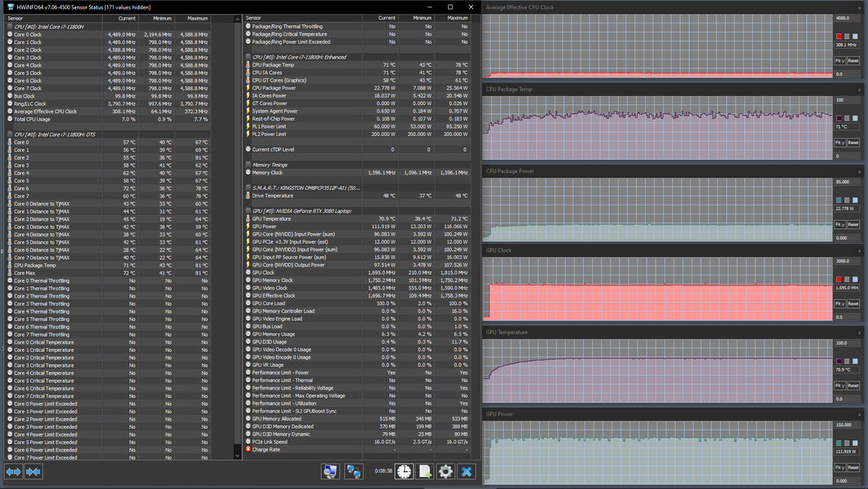Click the 4000.0 maximum field of CPU Clock graph
The image size is (868, 489).
click(x=847, y=18)
